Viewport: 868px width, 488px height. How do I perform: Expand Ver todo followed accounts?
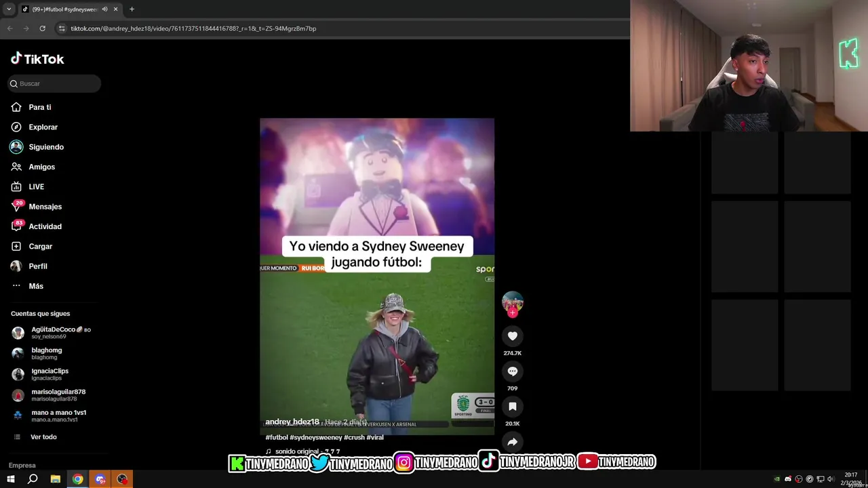pyautogui.click(x=43, y=437)
